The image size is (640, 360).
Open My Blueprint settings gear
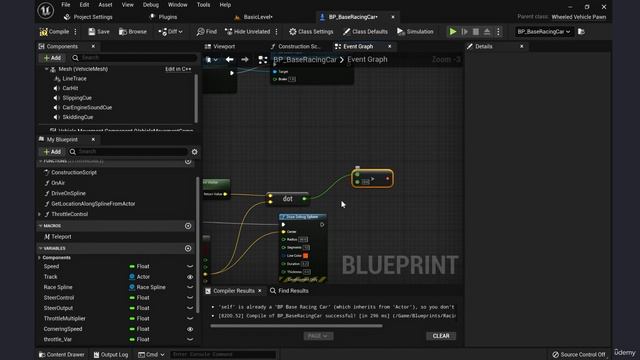[194, 151]
